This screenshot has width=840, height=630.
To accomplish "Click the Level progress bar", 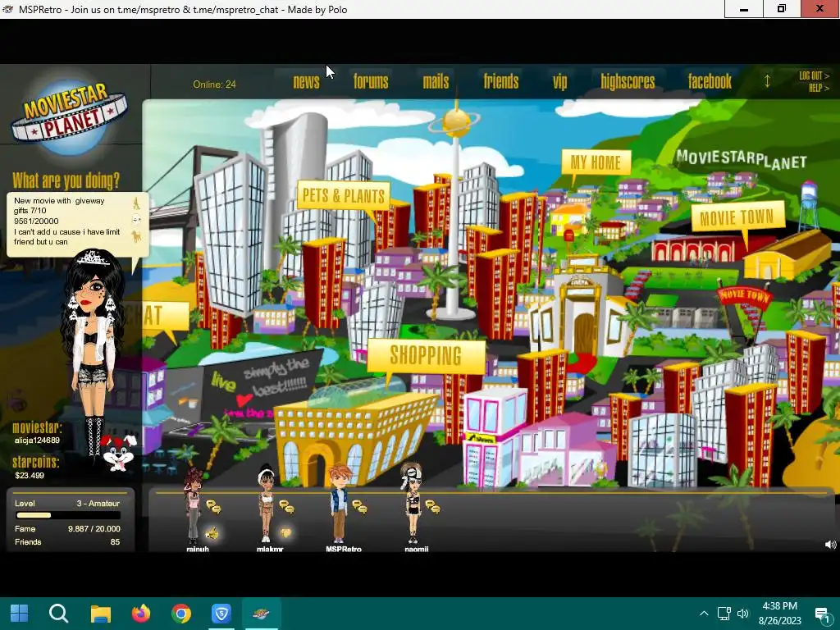I will [67, 515].
